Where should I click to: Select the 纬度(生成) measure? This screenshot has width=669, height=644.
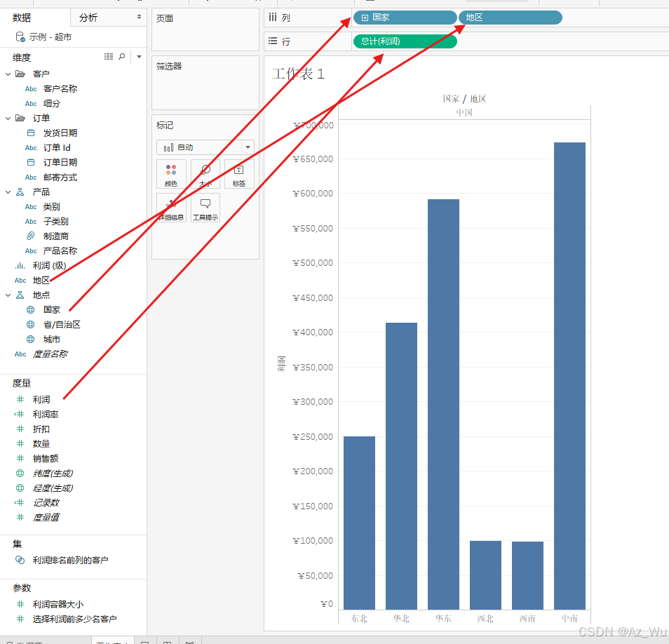53,474
